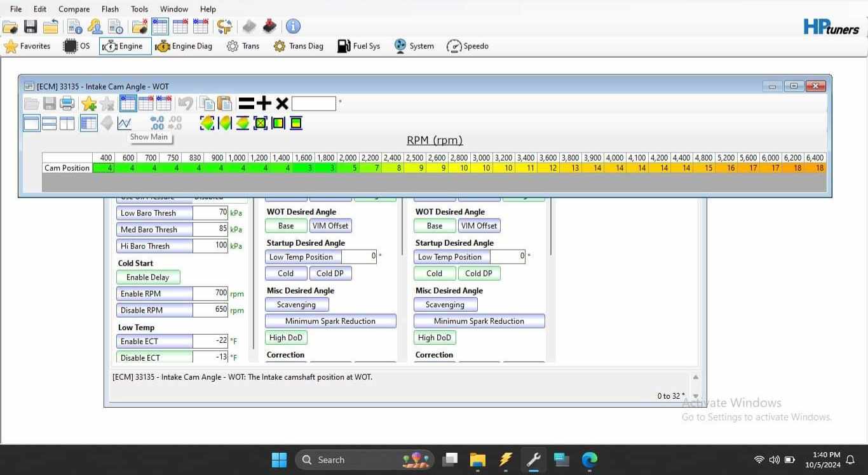Open the Windows Start menu
This screenshot has height=475, width=868.
(x=279, y=460)
